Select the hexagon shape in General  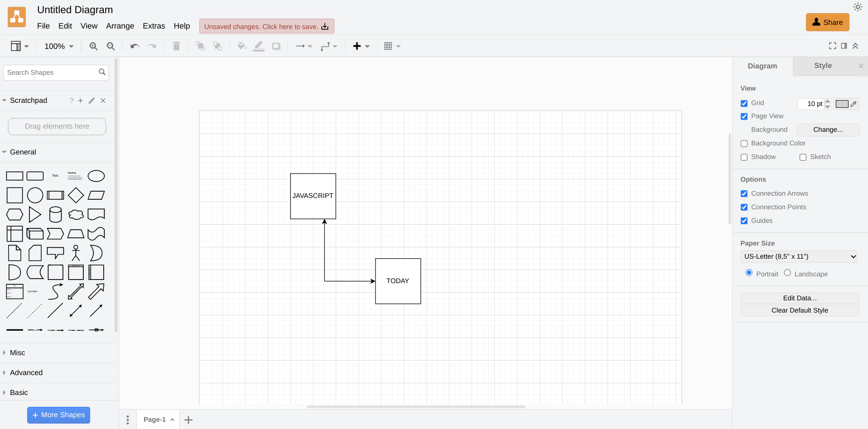pos(14,215)
